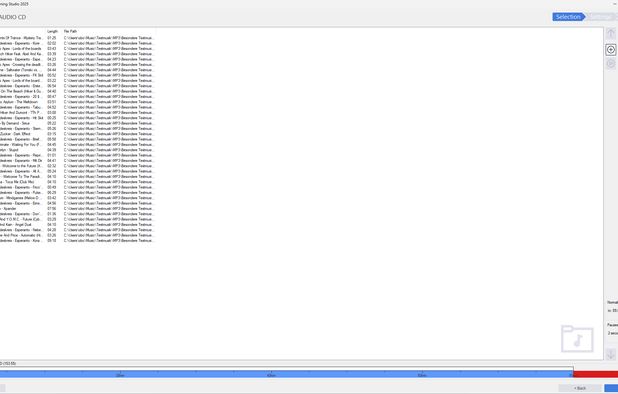This screenshot has width=618, height=394.
Task: Select the Stupid track row
Action: pos(77,150)
